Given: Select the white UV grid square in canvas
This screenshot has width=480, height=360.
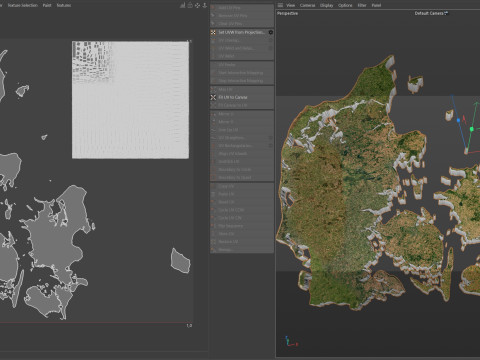Looking at the screenshot, I should [130, 100].
